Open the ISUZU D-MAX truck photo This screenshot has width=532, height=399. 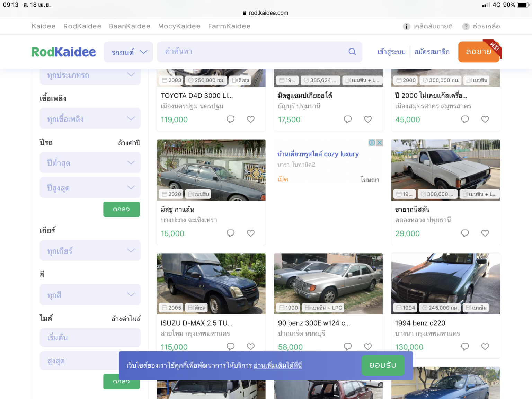click(x=211, y=284)
